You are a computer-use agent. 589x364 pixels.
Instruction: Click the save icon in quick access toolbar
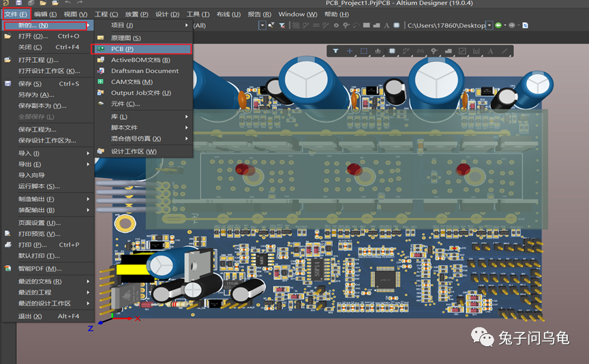20,3
